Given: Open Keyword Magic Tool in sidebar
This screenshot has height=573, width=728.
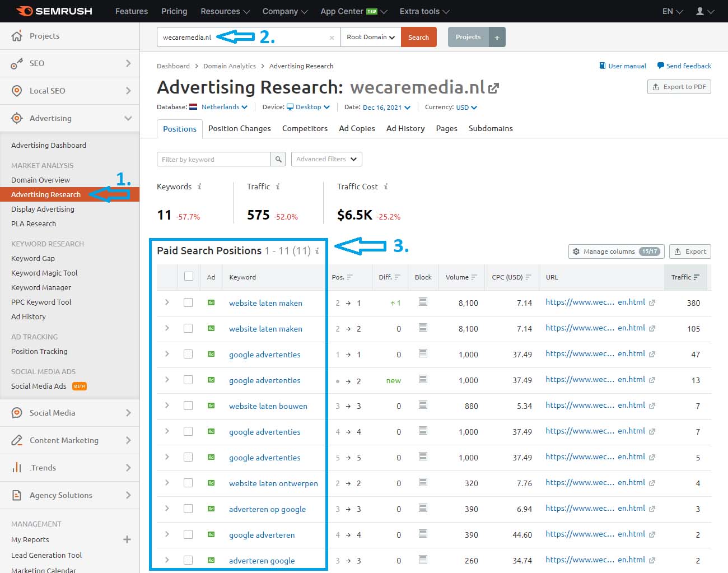Looking at the screenshot, I should (x=44, y=273).
